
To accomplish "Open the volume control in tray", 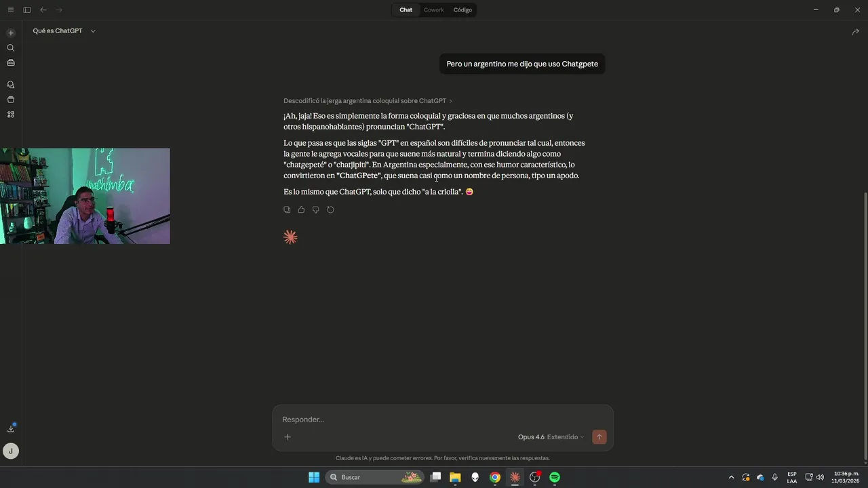I will pos(821,477).
